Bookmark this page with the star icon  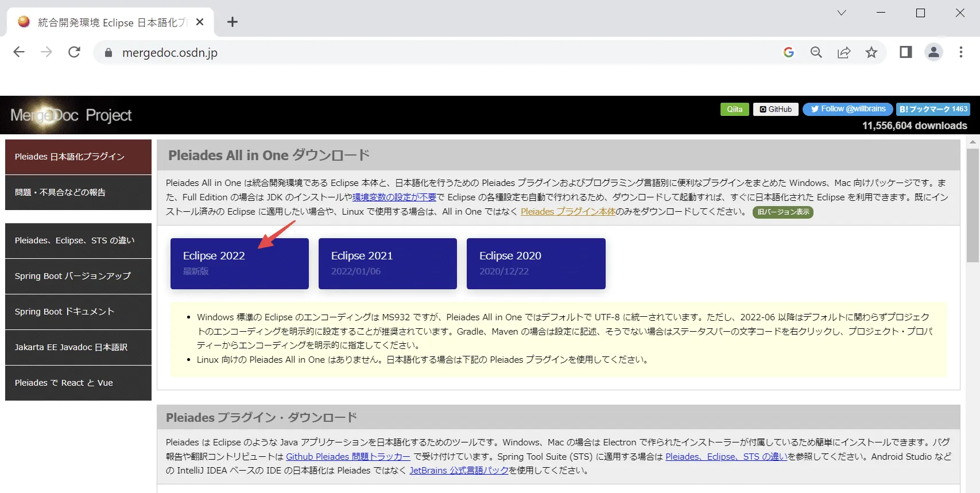coord(871,52)
